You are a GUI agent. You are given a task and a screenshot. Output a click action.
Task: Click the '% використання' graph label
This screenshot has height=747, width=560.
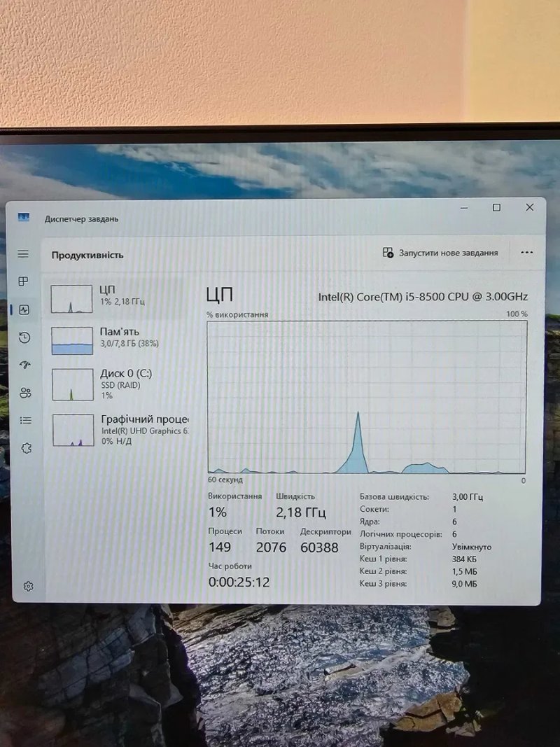237,314
